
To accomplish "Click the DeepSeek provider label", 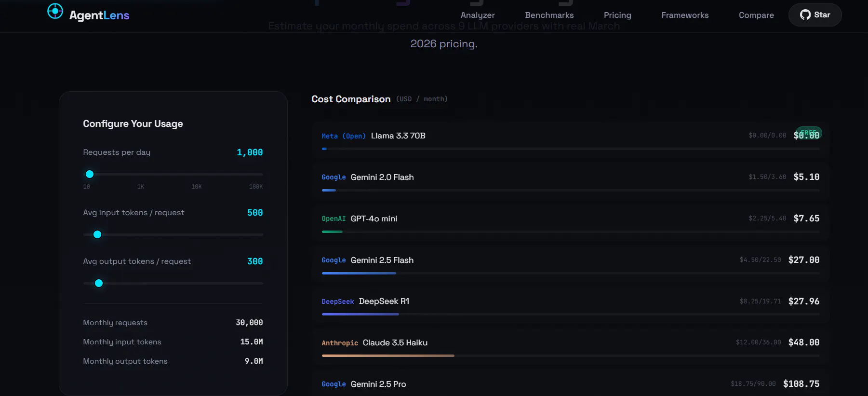I will (338, 301).
